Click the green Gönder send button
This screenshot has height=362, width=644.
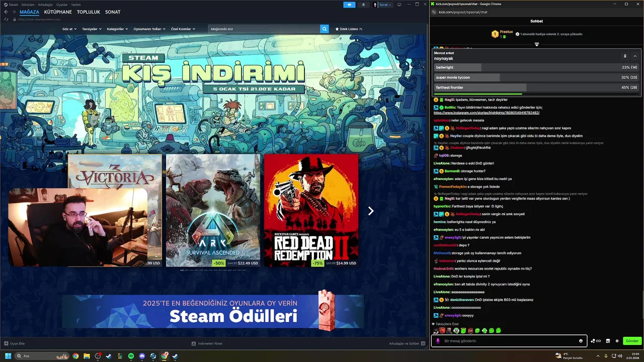pyautogui.click(x=632, y=341)
